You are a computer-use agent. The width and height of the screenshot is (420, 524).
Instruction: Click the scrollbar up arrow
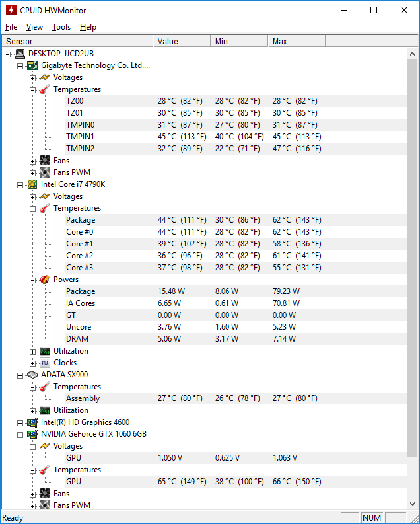pos(412,54)
